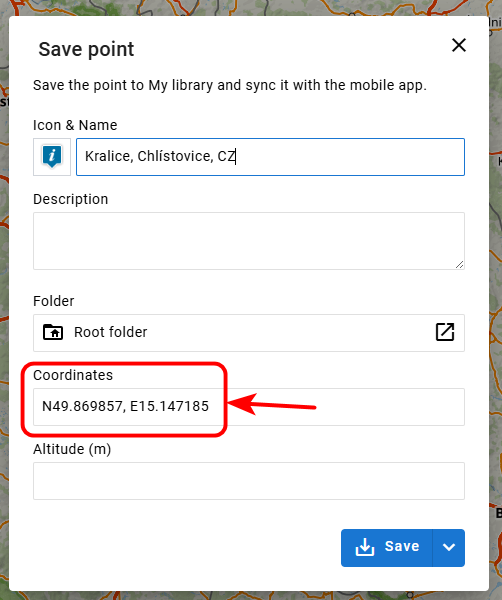Screen dimensions: 502x600
Task: Click the Coordinates label
Action: [x=73, y=375]
